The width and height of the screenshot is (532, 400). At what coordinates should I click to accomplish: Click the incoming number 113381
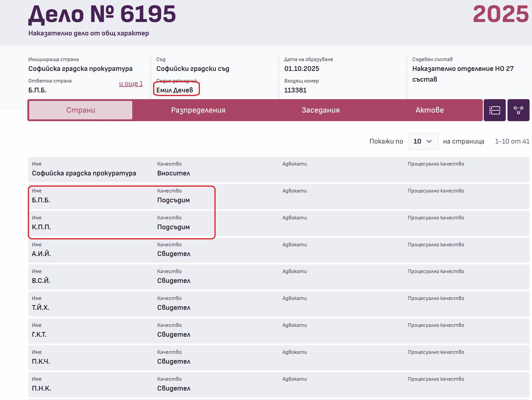(295, 90)
